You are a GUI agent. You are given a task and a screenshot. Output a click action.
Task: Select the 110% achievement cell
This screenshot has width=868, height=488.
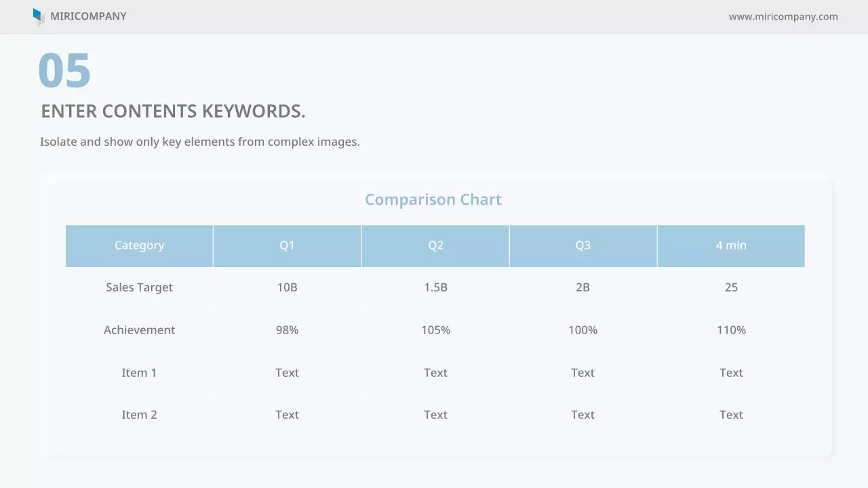(x=731, y=330)
